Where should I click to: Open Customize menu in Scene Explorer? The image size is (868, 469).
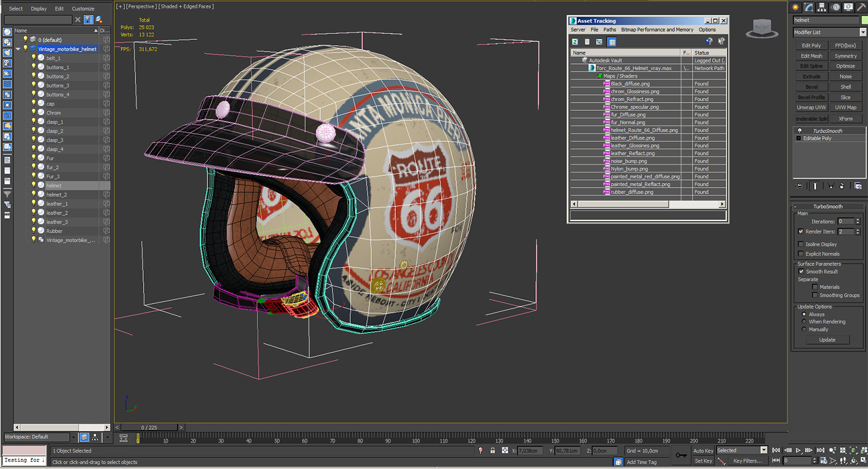click(x=83, y=9)
